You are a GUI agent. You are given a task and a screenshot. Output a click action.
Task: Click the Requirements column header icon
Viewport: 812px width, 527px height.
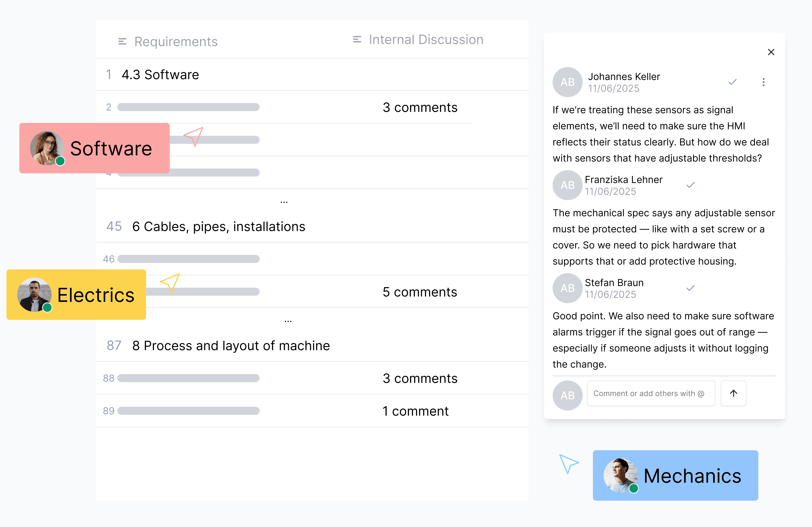click(122, 42)
